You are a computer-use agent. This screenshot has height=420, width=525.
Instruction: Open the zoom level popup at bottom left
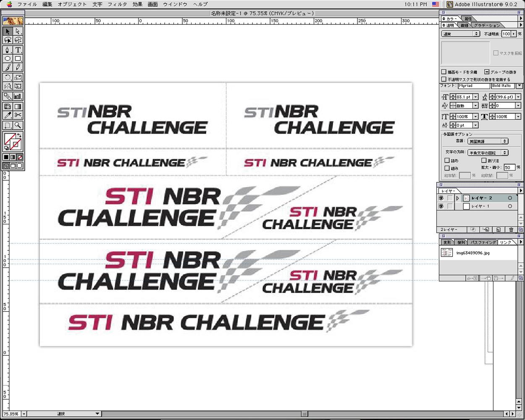point(24,414)
